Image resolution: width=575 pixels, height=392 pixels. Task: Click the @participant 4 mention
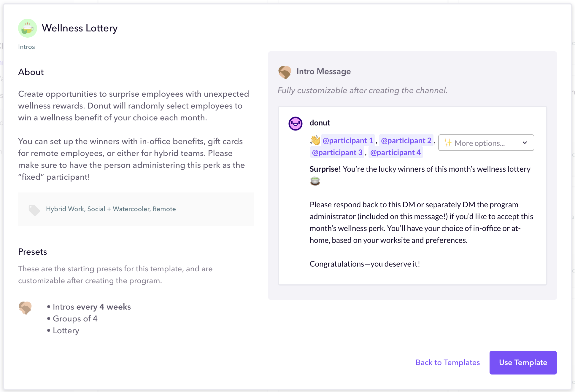tap(395, 152)
